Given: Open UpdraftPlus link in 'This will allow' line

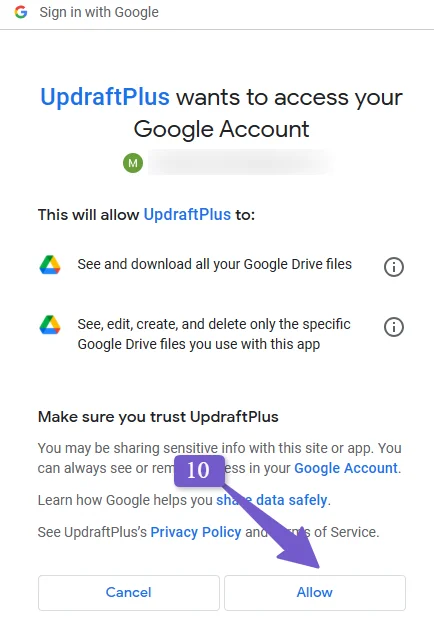Looking at the screenshot, I should [x=187, y=215].
